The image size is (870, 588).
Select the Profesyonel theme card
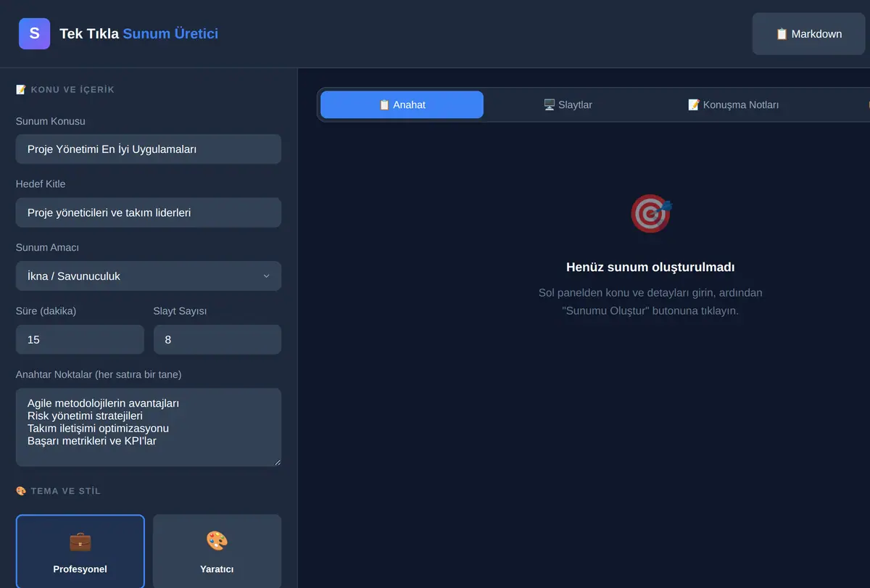(x=80, y=551)
